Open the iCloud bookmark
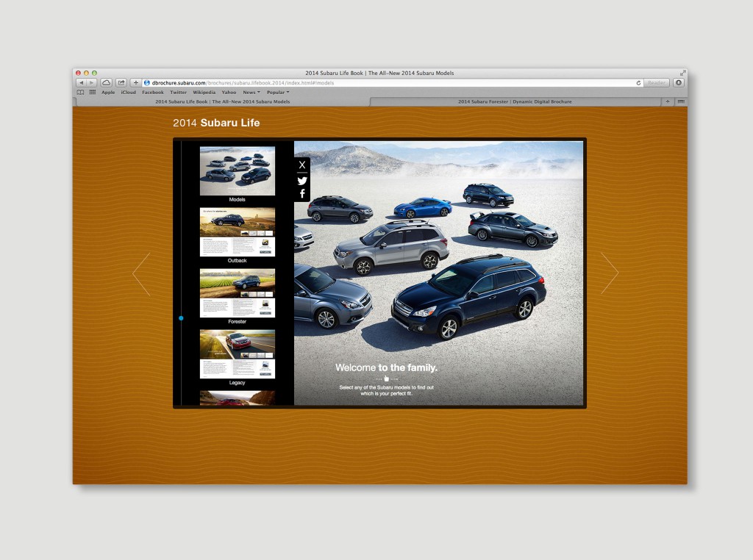The image size is (753, 560). coord(128,93)
